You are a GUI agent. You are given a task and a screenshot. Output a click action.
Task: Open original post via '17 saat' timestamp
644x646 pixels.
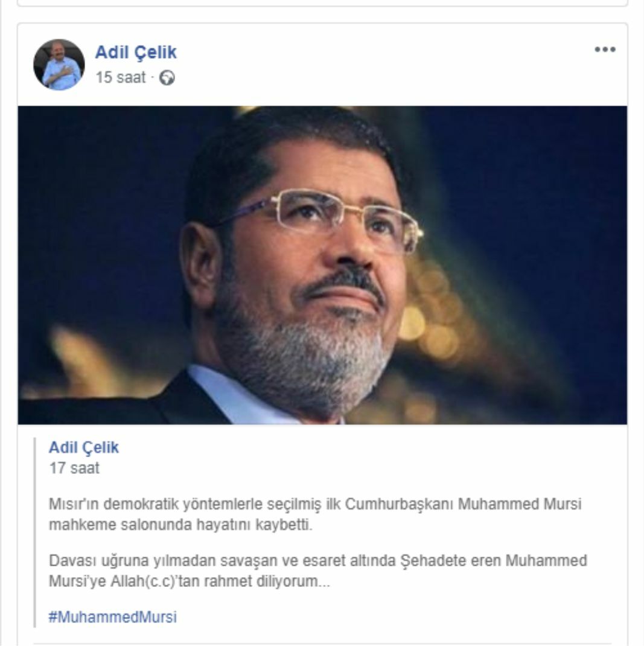point(74,468)
